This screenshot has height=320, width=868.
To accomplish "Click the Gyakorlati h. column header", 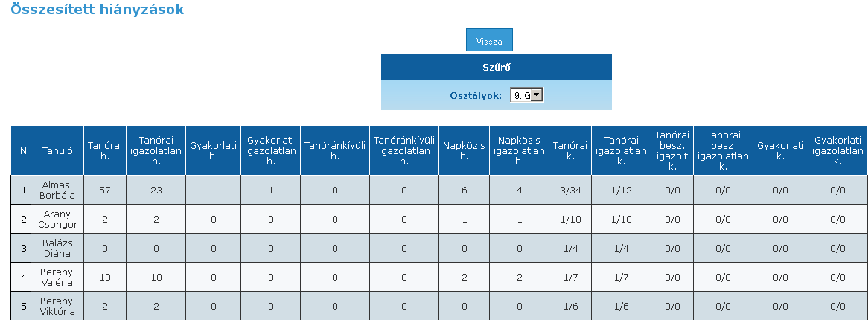I will point(213,150).
